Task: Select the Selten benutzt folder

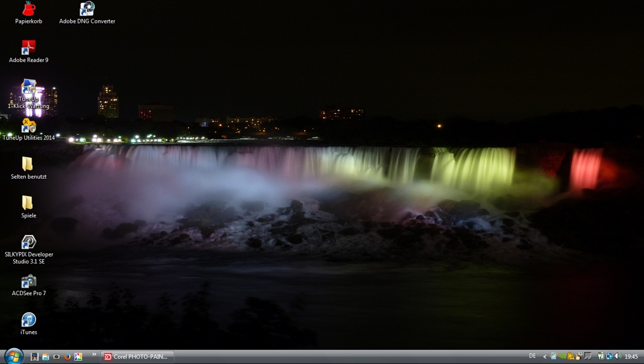Action: pyautogui.click(x=29, y=168)
